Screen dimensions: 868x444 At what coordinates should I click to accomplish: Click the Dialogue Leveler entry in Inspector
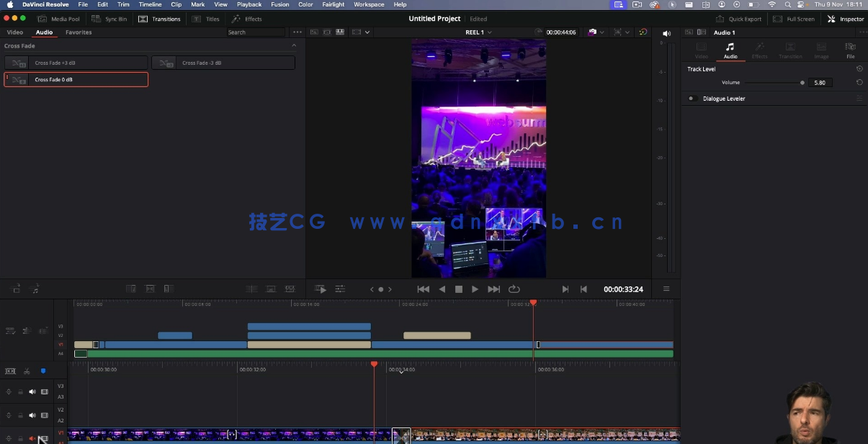click(724, 99)
